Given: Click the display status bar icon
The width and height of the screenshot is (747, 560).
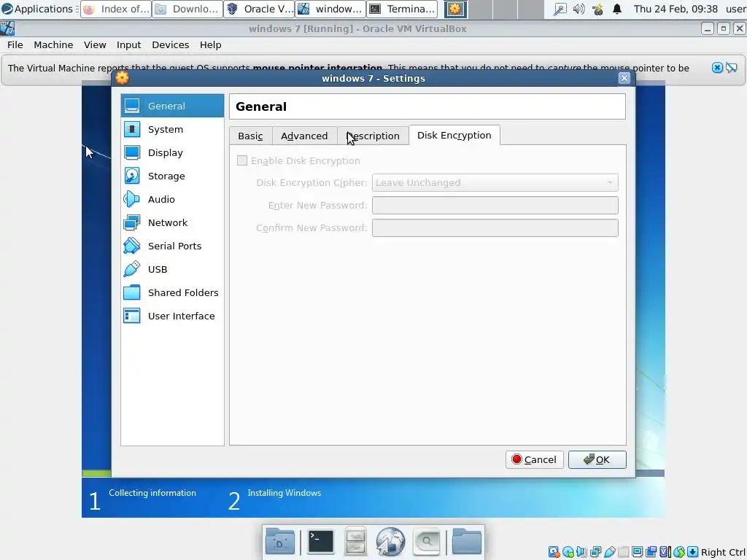Looking at the screenshot, I should [637, 552].
